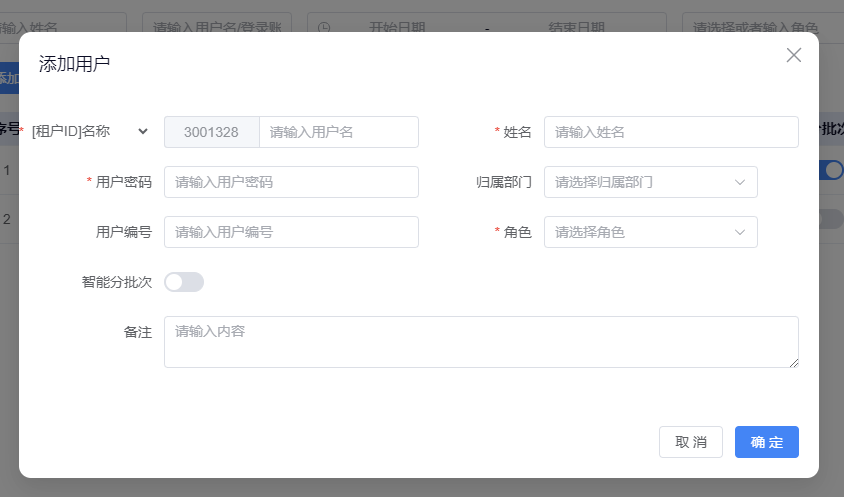Screen dimensions: 844x497
Task: Expand the 归属部门 dropdown
Action: pos(650,182)
